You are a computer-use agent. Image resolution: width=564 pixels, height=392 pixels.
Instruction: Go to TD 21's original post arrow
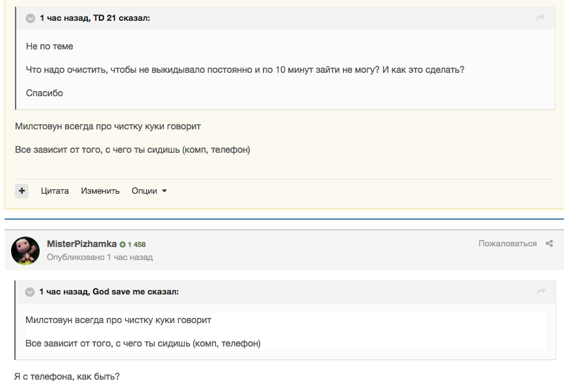tap(541, 18)
